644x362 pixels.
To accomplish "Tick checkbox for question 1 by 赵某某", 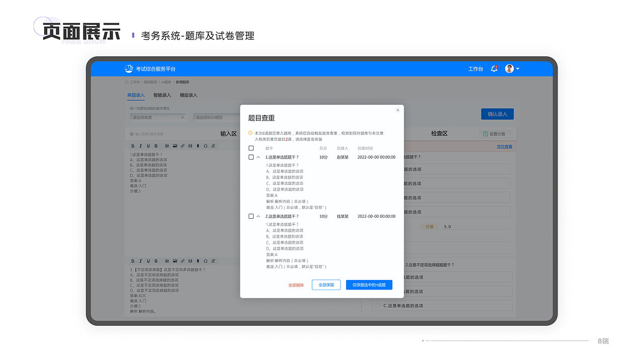I will tap(251, 157).
